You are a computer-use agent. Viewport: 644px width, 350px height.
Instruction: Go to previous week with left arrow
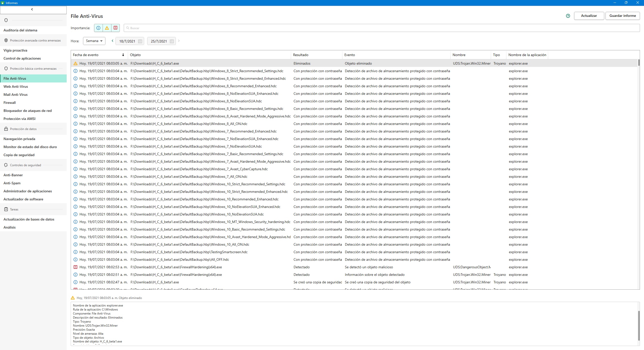pos(112,41)
